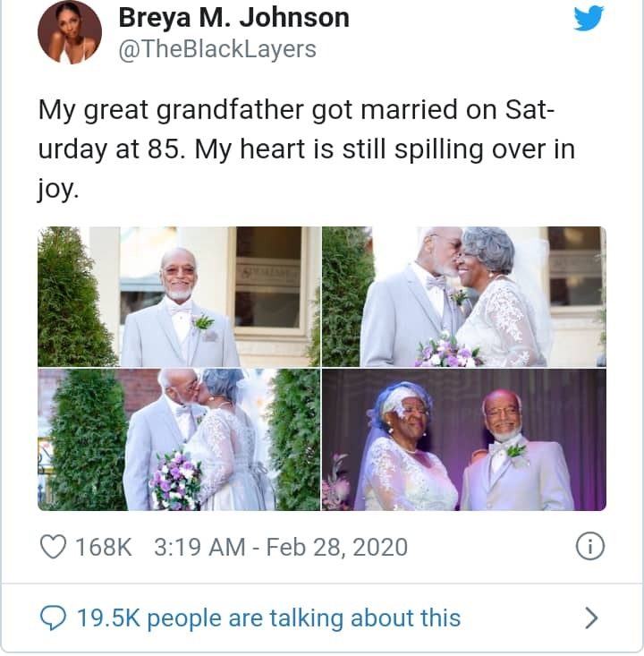Expand the conversation with the right chevron

click(x=591, y=618)
